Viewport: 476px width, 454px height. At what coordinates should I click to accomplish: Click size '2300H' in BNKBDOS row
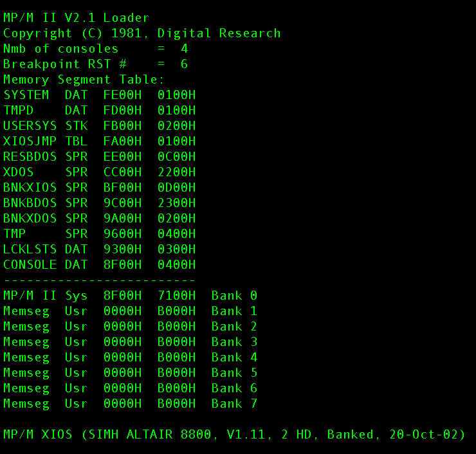point(177,203)
